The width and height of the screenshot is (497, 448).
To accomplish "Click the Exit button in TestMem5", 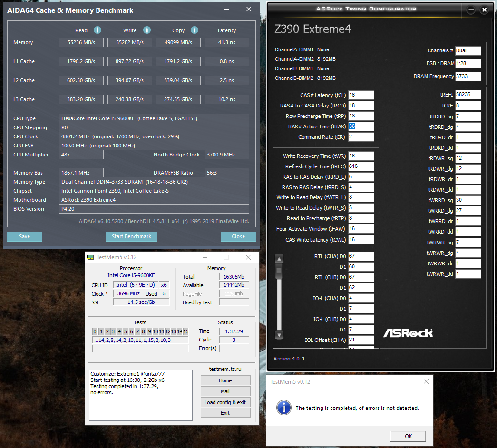I will 225,413.
